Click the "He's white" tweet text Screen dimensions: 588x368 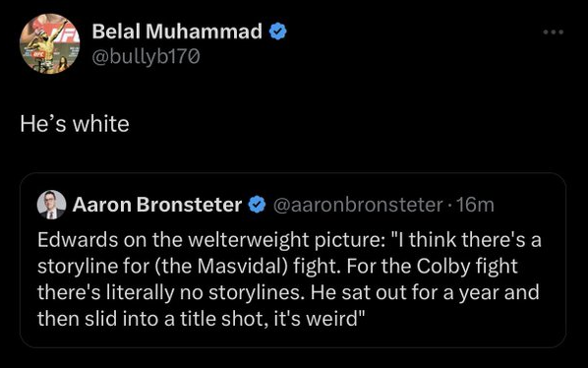tap(75, 124)
